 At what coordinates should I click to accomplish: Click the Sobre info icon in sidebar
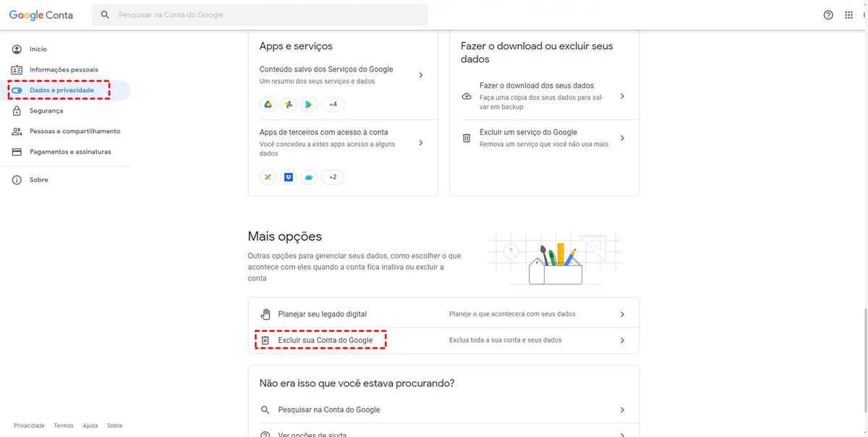17,179
